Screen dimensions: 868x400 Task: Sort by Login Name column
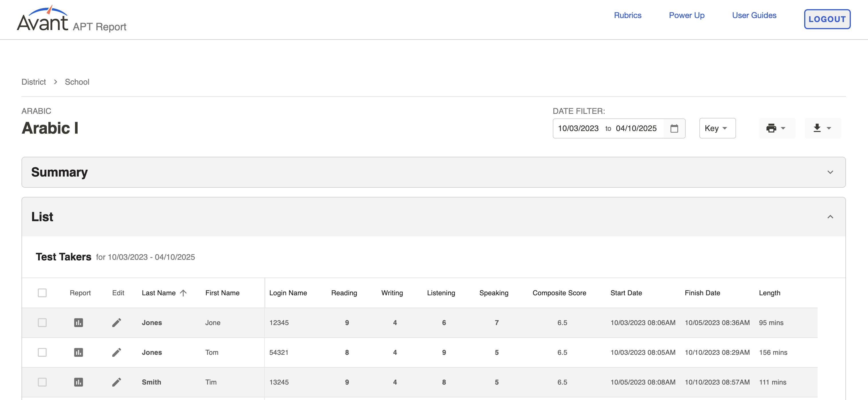[x=288, y=293]
